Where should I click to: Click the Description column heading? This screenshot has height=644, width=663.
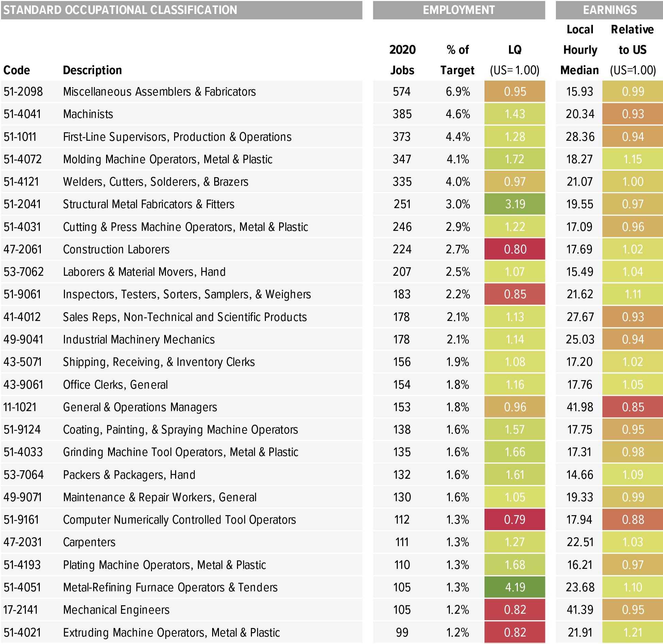(x=92, y=70)
